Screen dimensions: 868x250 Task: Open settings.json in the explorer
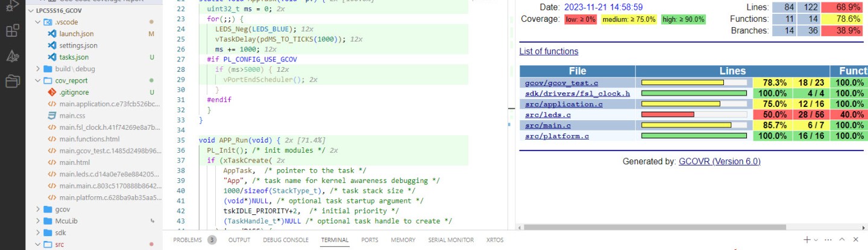tap(78, 45)
